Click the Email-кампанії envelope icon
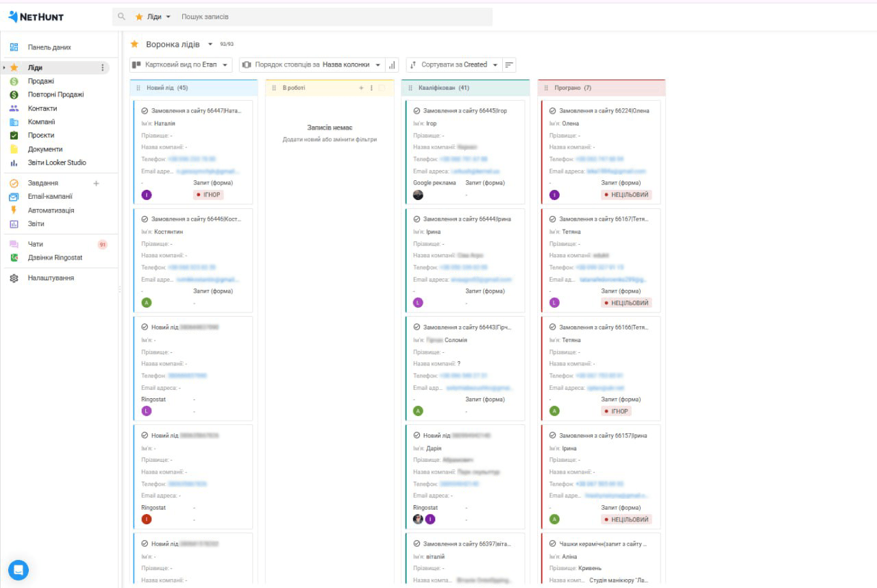 [x=14, y=197]
